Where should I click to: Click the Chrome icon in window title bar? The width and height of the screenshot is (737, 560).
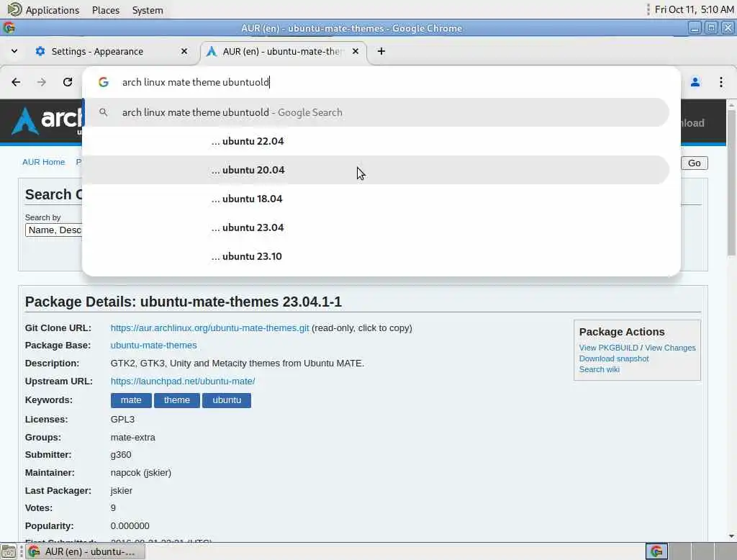point(9,28)
